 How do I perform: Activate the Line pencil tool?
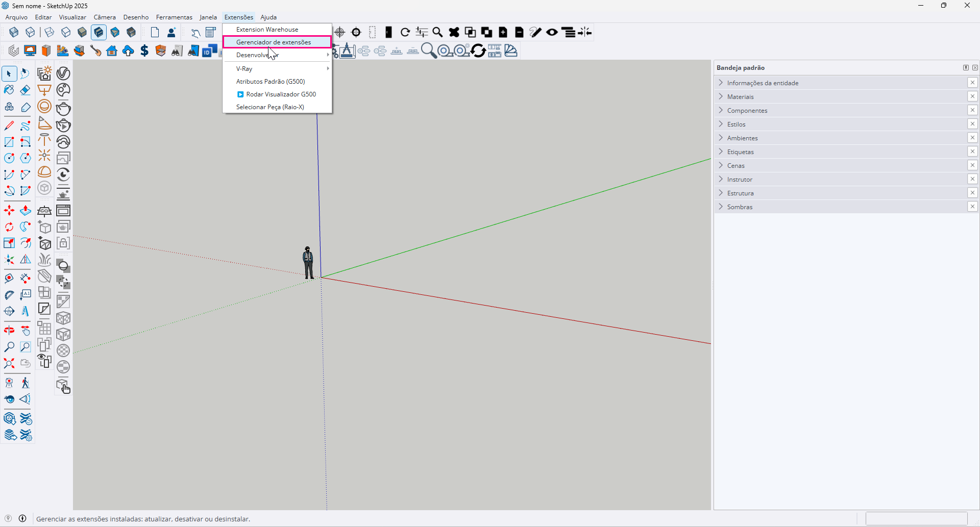pyautogui.click(x=9, y=126)
